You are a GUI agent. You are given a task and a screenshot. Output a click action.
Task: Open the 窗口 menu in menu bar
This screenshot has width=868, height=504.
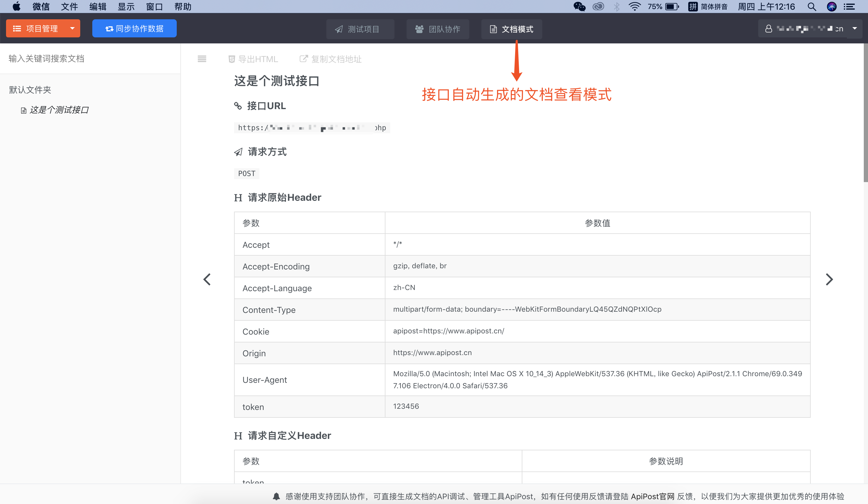pyautogui.click(x=154, y=7)
